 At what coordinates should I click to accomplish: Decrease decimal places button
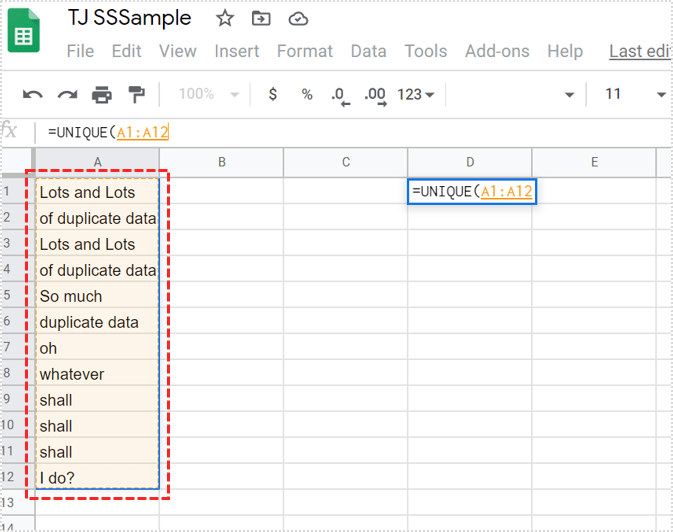pyautogui.click(x=340, y=95)
